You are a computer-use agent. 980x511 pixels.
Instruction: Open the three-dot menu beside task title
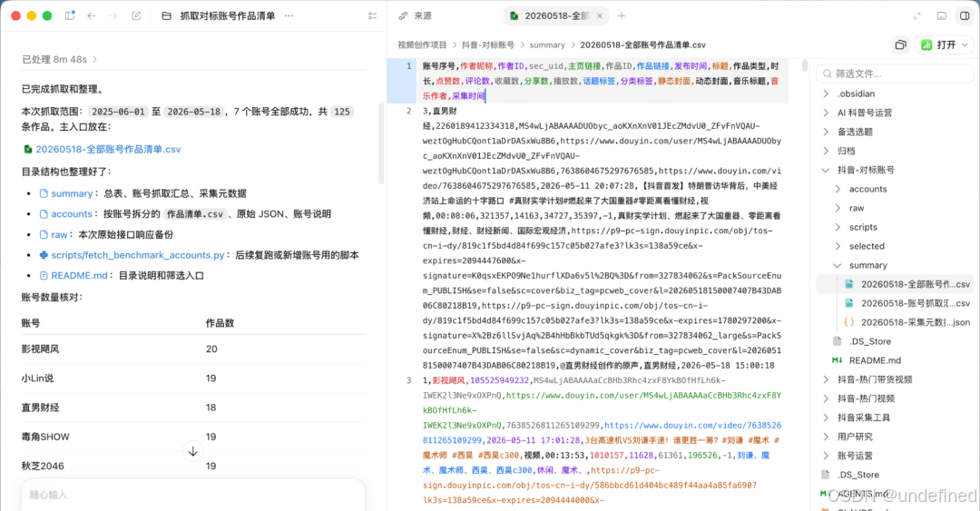tap(289, 15)
